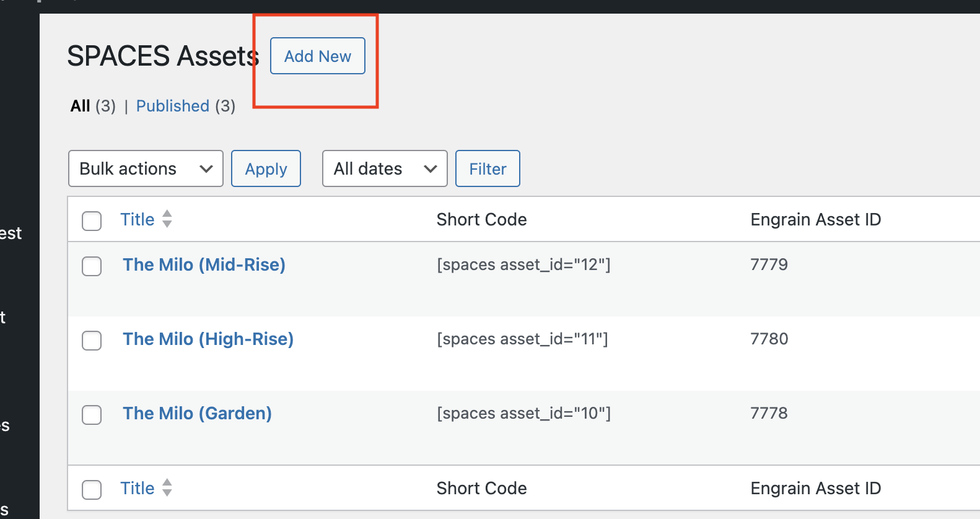Click shortcode [spaces asset_id="10"]

click(523, 413)
